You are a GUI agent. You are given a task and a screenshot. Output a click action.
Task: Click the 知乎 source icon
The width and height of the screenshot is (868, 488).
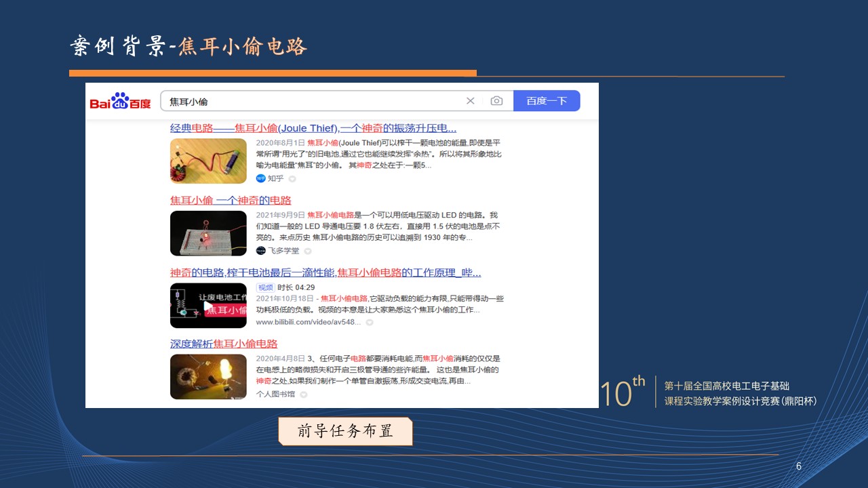261,178
